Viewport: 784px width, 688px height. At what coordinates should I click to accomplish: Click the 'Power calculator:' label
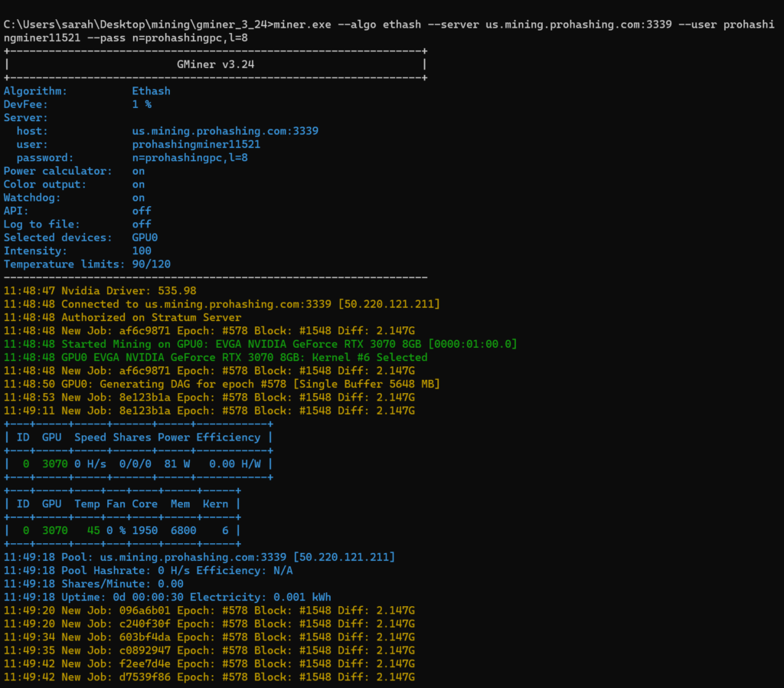coord(58,171)
